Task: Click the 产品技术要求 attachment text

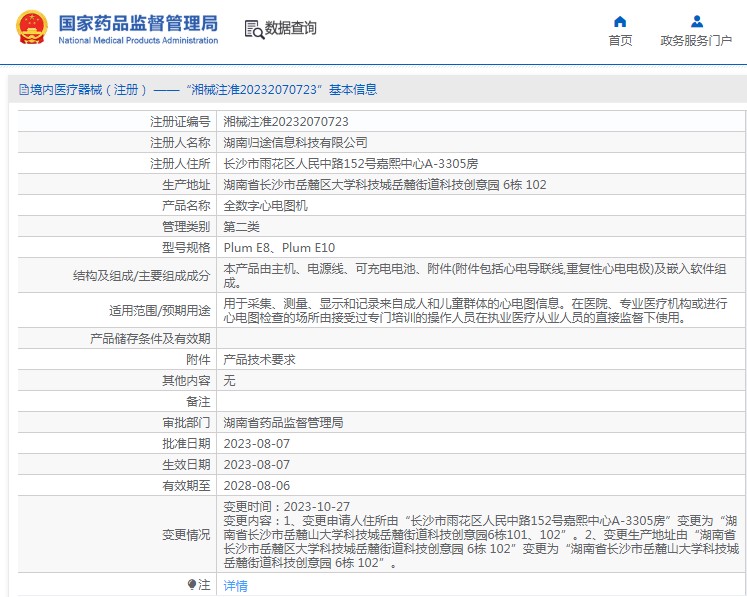Action: point(259,359)
